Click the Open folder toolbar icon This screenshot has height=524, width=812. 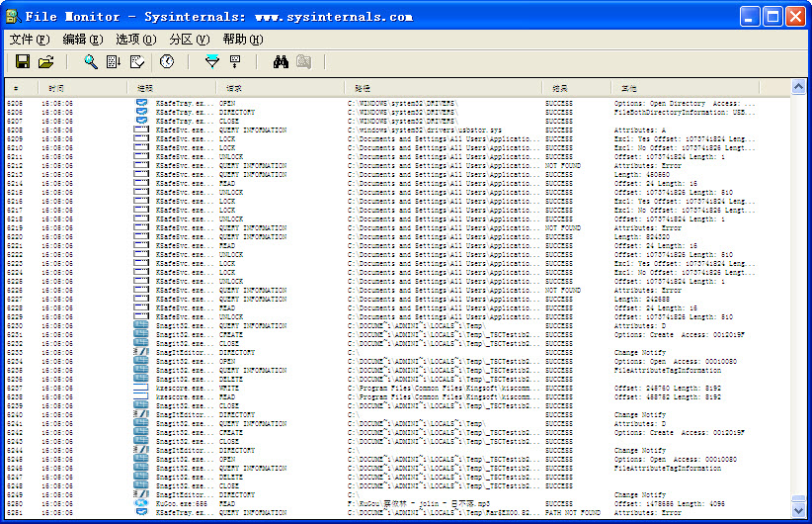45,61
